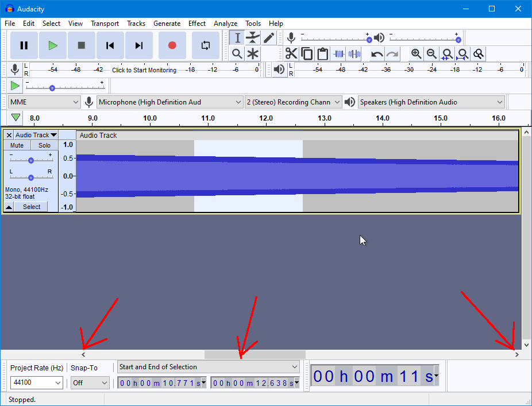Open the Analyze menu
The image size is (532, 406).
coord(226,24)
